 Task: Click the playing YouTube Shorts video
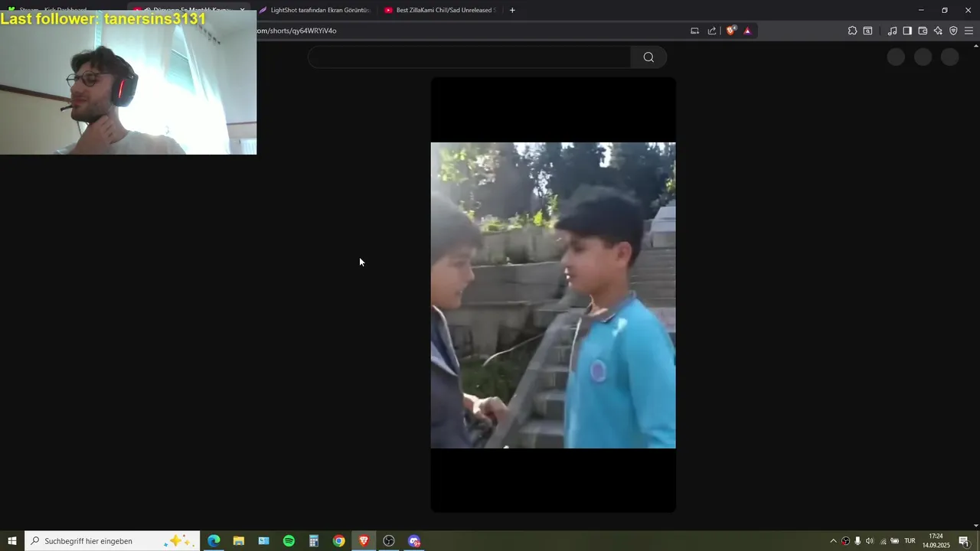pyautogui.click(x=553, y=295)
